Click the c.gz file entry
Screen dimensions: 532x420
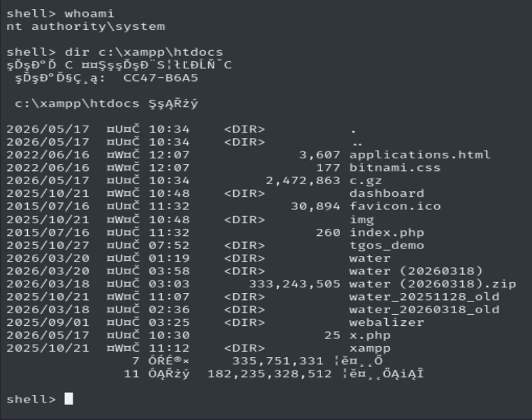click(366, 181)
